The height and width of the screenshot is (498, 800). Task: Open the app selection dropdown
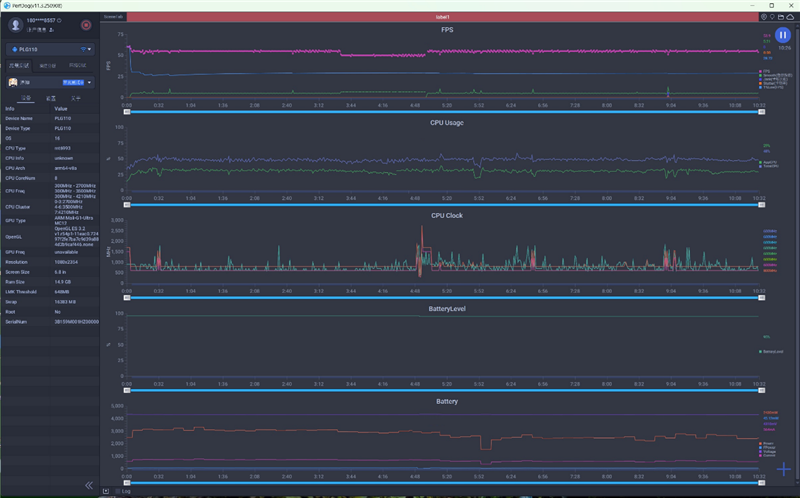click(x=50, y=83)
